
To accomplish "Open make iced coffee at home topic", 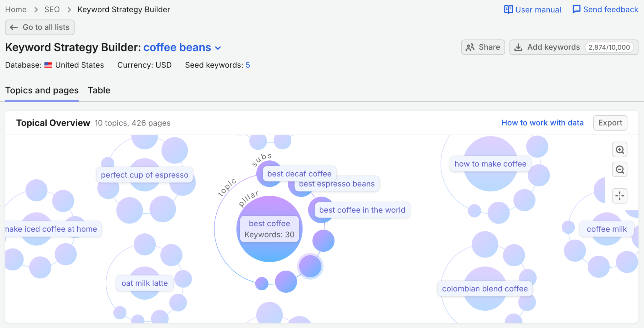I will pos(53,229).
